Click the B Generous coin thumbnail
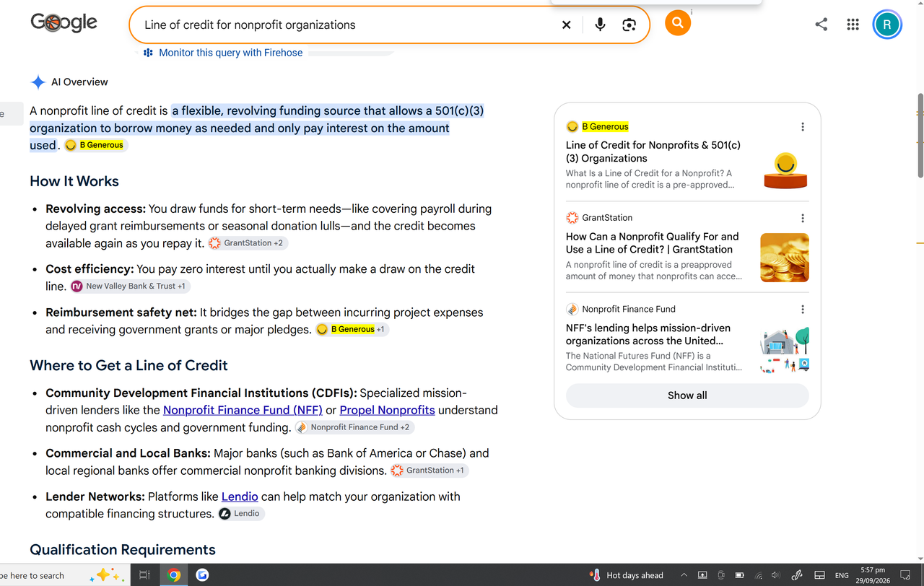The image size is (924, 586). click(x=785, y=170)
